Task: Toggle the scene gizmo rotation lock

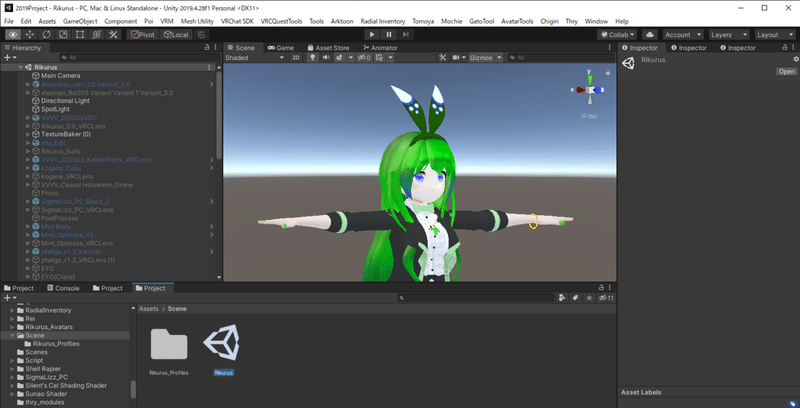Action: click(x=608, y=73)
